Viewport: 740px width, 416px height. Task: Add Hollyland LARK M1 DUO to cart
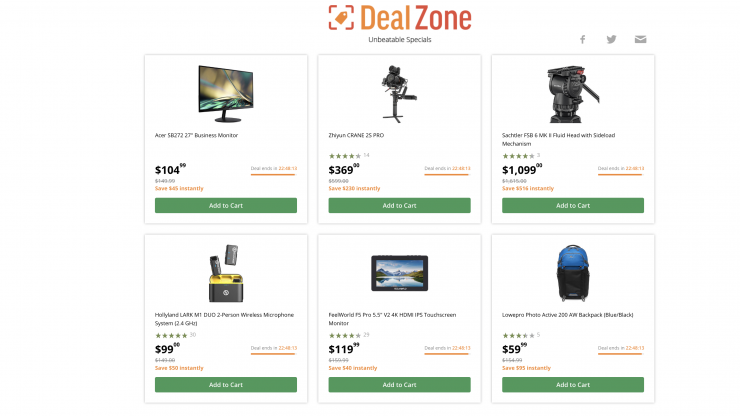[226, 385]
